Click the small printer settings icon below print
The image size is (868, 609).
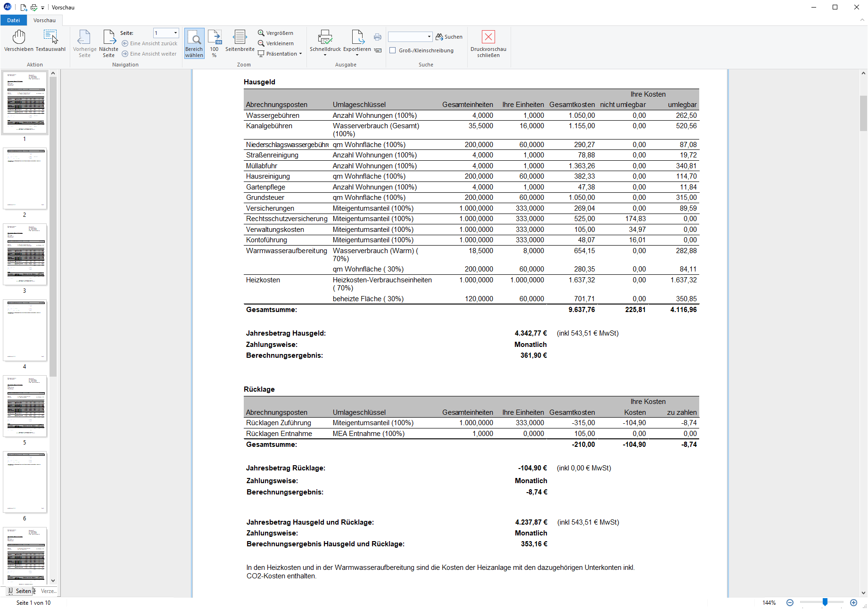point(378,50)
